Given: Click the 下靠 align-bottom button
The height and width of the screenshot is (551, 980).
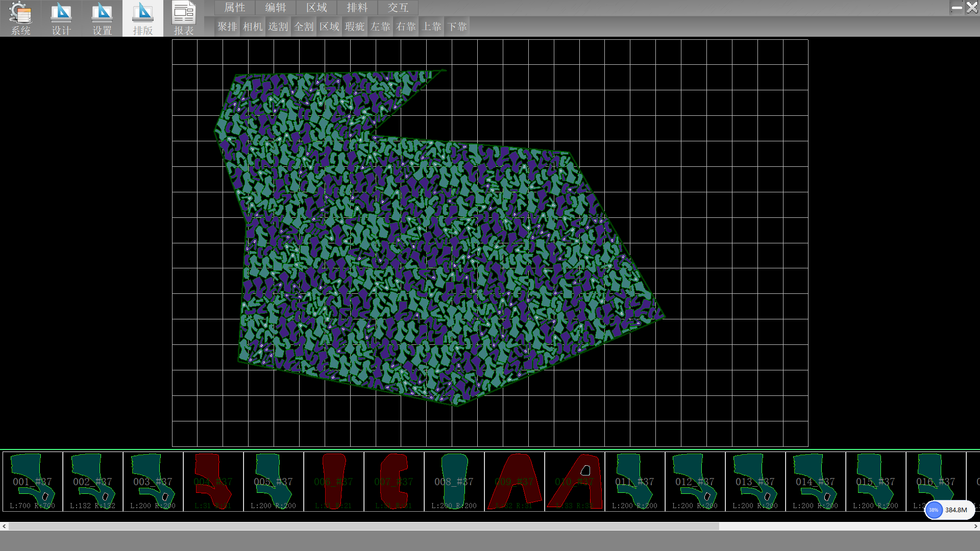Looking at the screenshot, I should [x=457, y=27].
